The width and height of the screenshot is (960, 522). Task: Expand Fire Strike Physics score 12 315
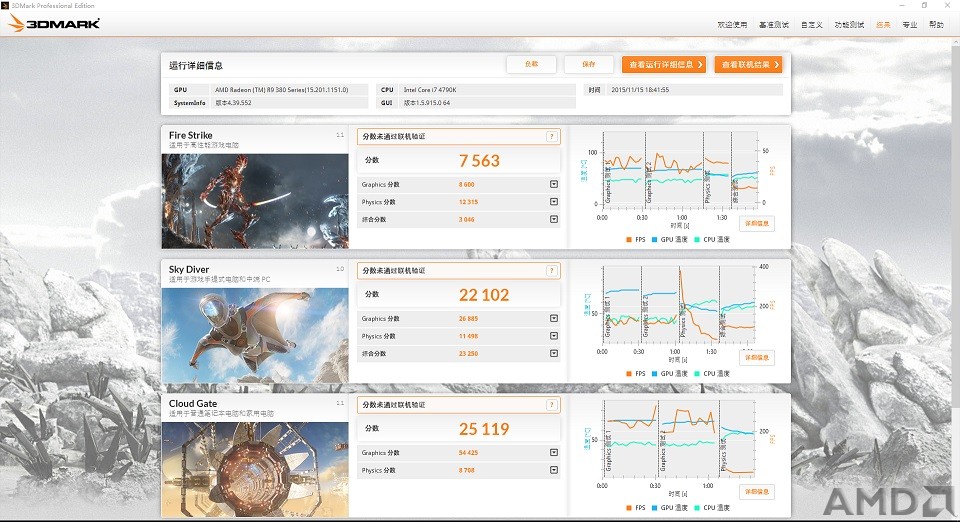pyautogui.click(x=554, y=201)
